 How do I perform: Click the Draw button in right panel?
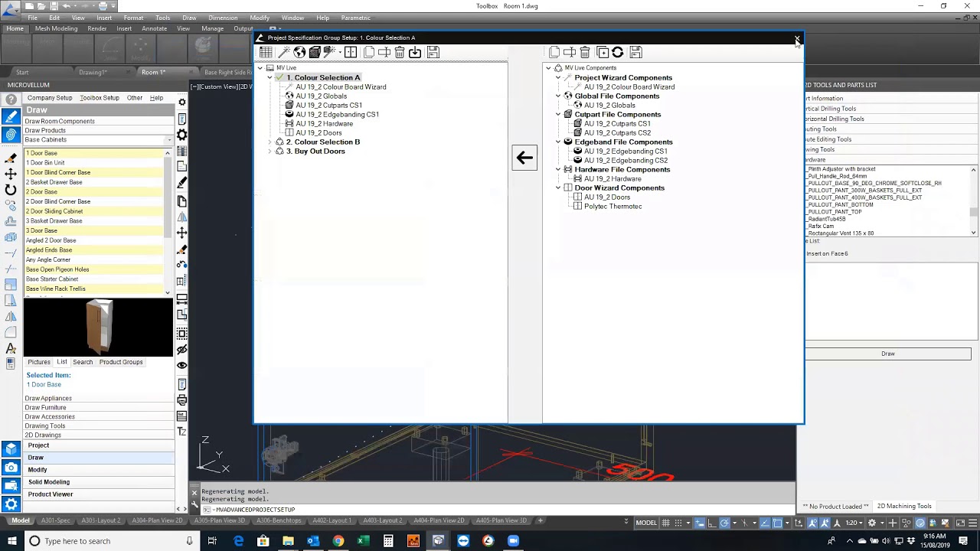888,354
